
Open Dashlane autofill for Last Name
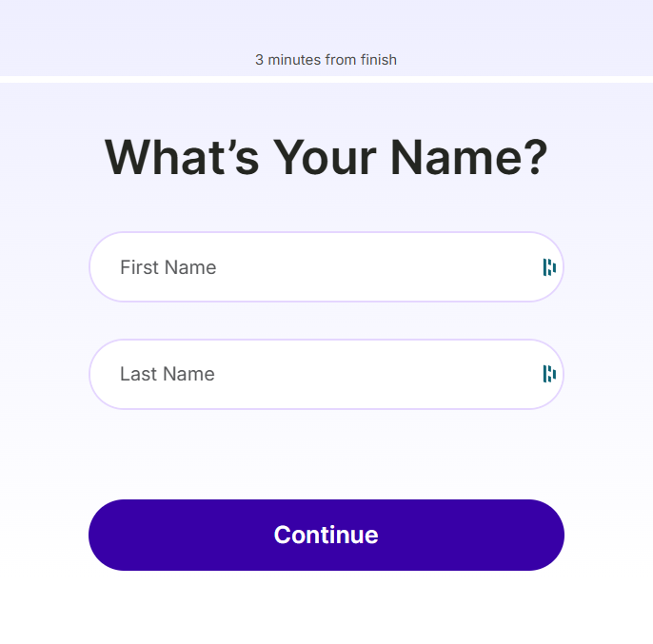[x=549, y=374]
